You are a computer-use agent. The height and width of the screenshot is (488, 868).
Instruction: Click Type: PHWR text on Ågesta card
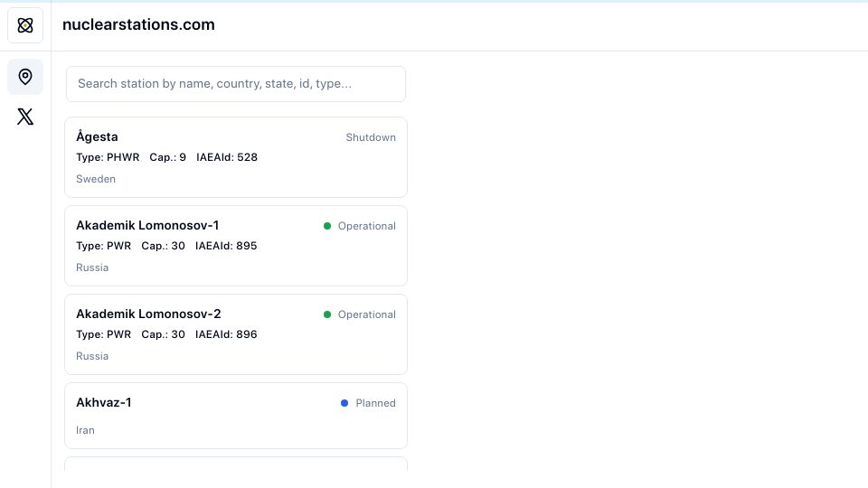[x=108, y=157]
